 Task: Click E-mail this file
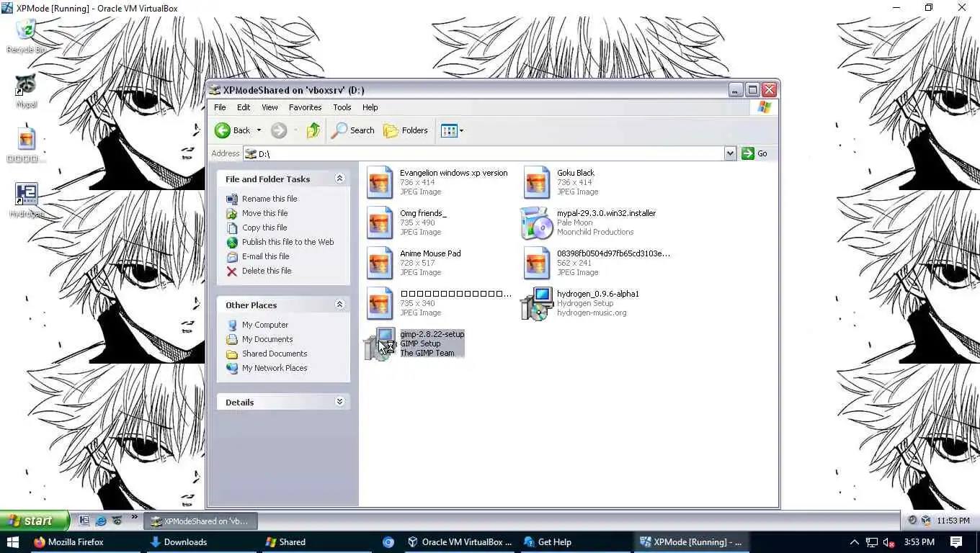[258, 256]
